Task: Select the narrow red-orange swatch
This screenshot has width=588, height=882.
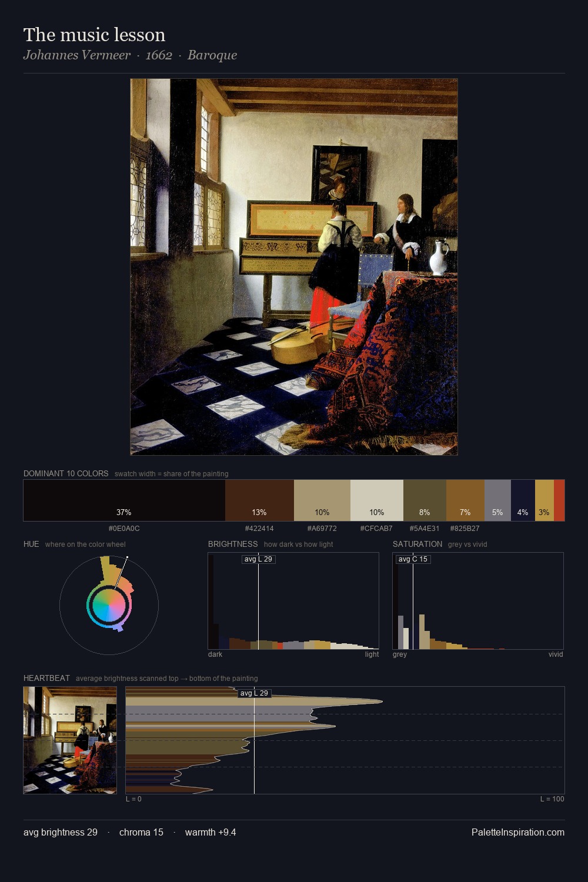Action: point(559,500)
